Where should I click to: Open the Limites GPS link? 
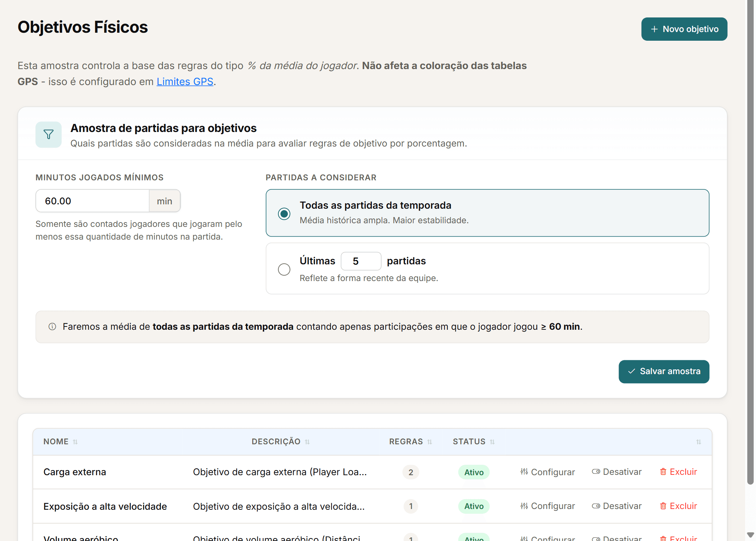(185, 81)
